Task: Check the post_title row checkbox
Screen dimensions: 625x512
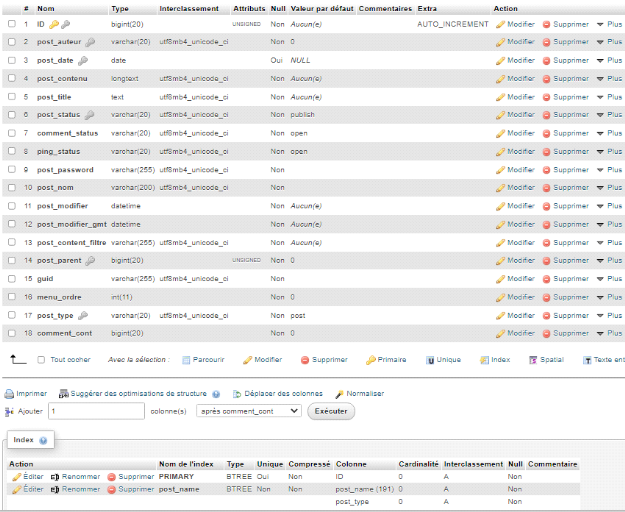Action: [12, 97]
